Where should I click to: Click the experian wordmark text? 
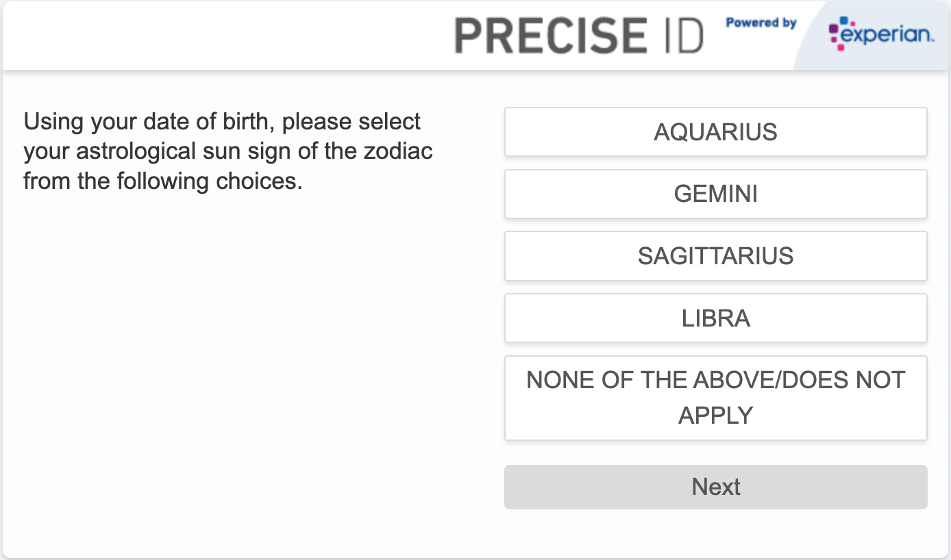click(887, 36)
